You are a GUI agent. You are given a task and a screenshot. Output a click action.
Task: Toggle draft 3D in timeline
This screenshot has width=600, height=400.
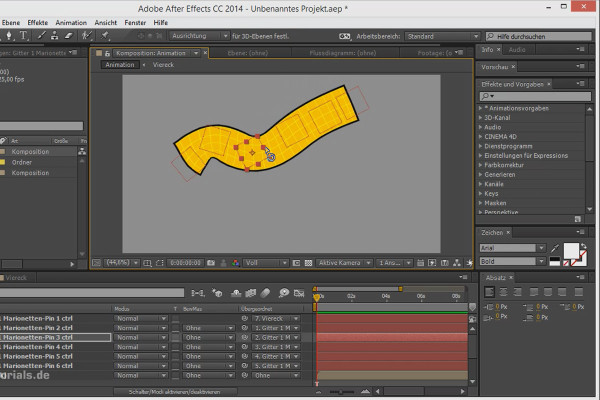(218, 293)
